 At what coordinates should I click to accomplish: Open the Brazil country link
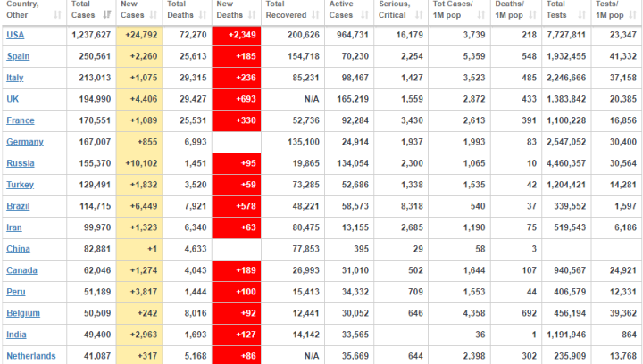18,206
